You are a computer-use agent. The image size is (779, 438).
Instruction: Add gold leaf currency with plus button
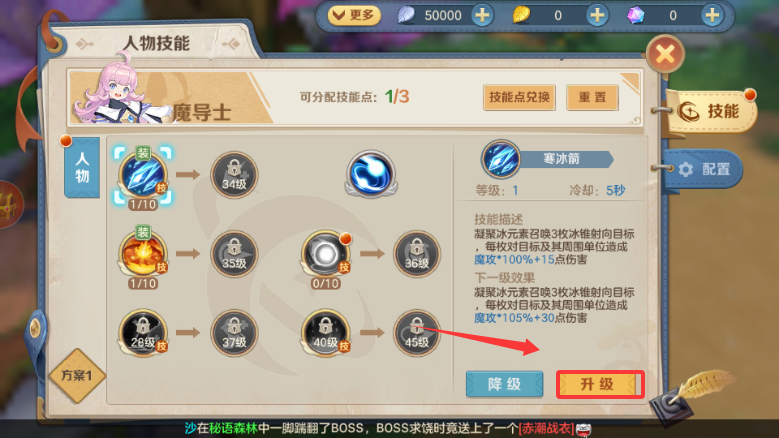(x=597, y=15)
